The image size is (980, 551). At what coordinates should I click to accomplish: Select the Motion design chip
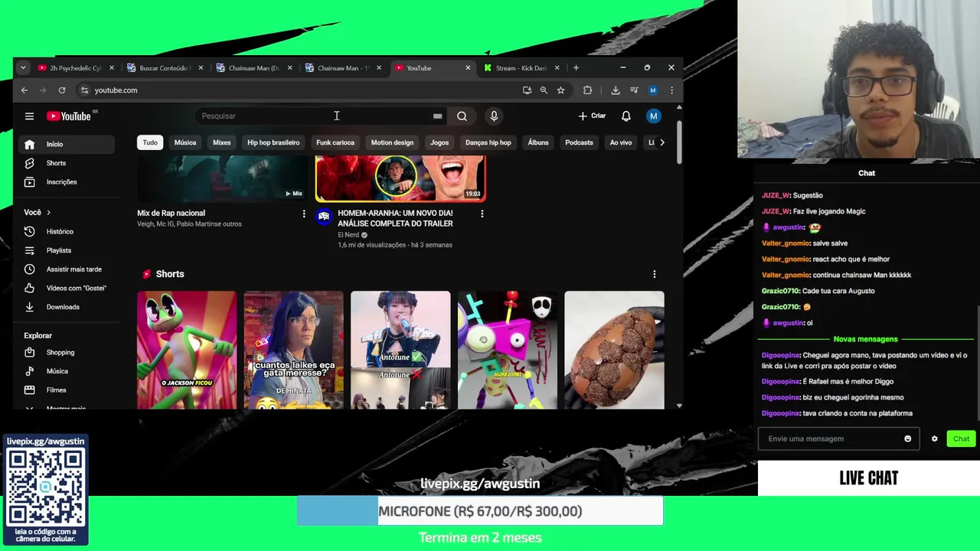pyautogui.click(x=392, y=143)
